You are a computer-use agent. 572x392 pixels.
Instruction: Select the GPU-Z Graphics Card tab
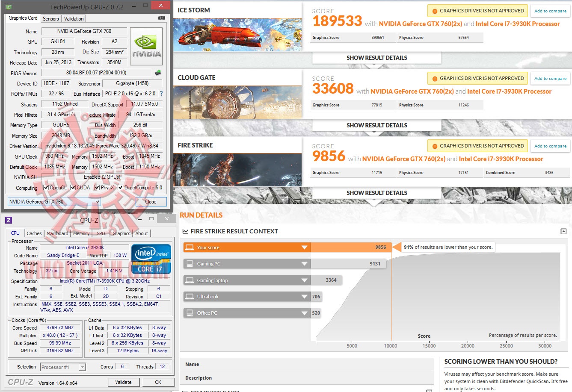(x=23, y=18)
